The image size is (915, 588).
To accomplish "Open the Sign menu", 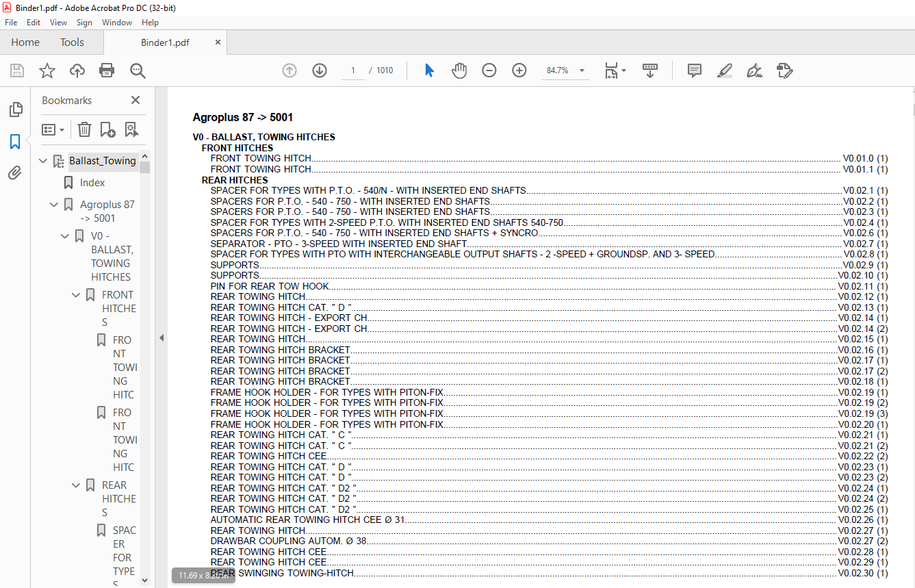I will click(x=84, y=23).
